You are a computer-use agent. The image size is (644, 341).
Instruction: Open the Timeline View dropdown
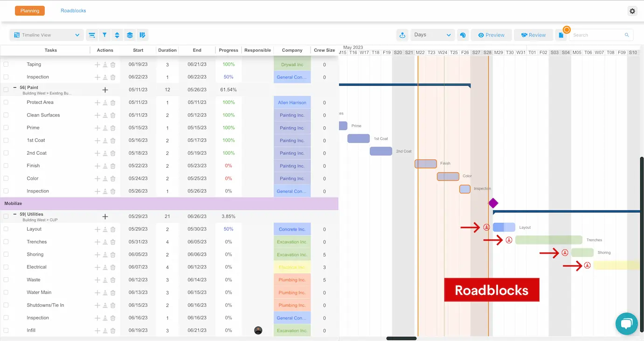(x=47, y=35)
